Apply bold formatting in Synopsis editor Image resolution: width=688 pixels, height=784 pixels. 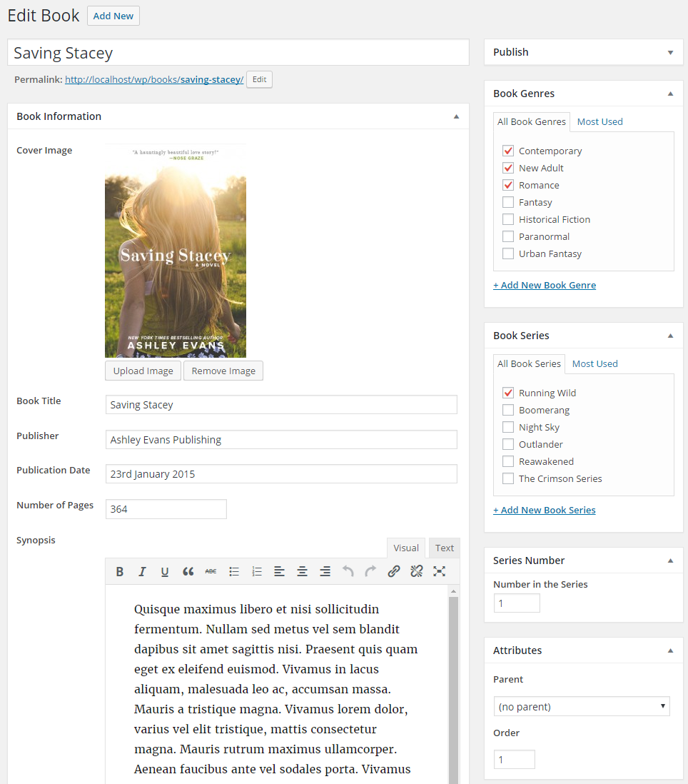(119, 571)
